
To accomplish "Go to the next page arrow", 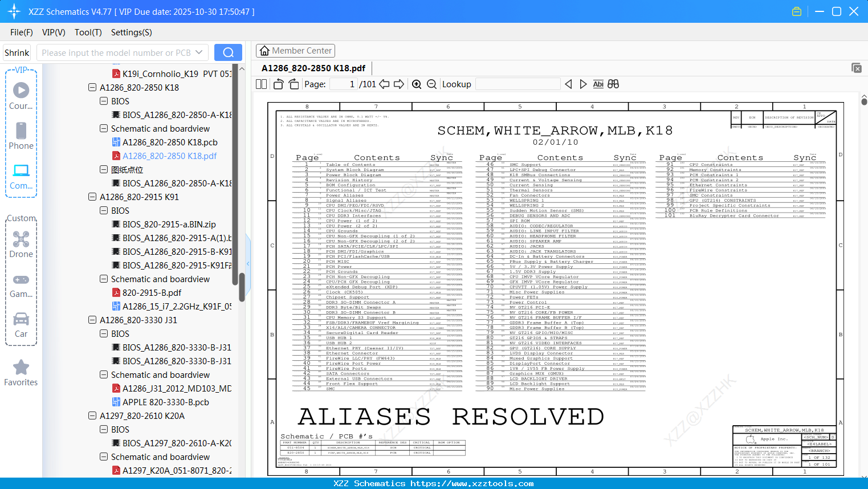I will [399, 84].
